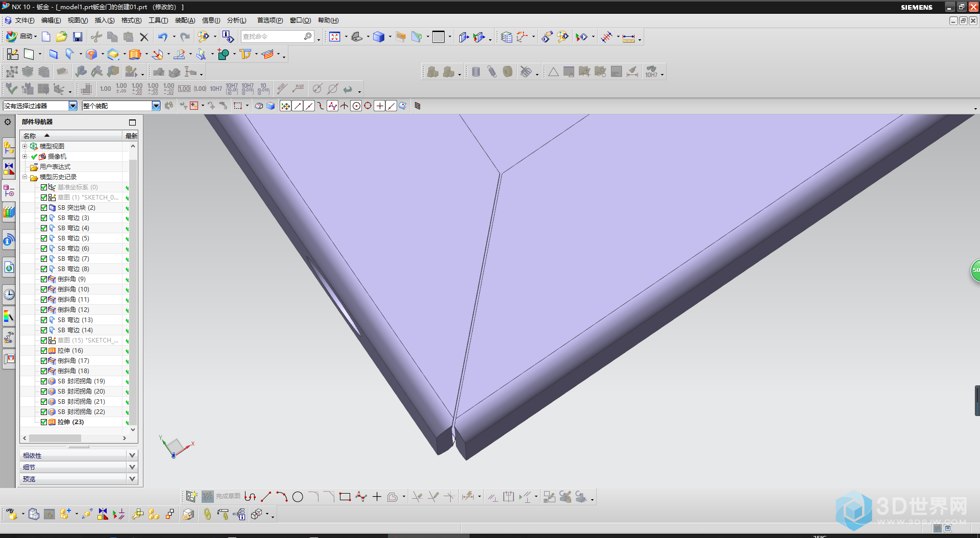
Task: Uncheck the 拉伸 (16) feature checkbox
Action: pos(44,351)
